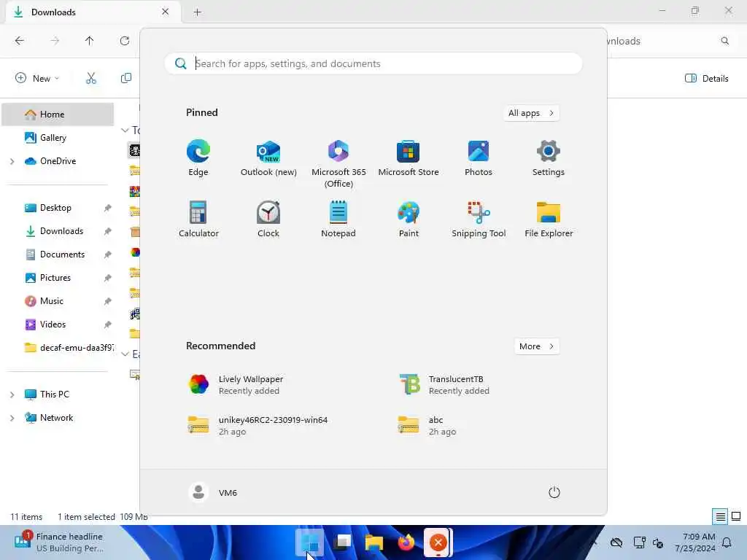Screen dimensions: 747x560
Task: Open the New dropdown in File Explorer
Action: pyautogui.click(x=37, y=78)
